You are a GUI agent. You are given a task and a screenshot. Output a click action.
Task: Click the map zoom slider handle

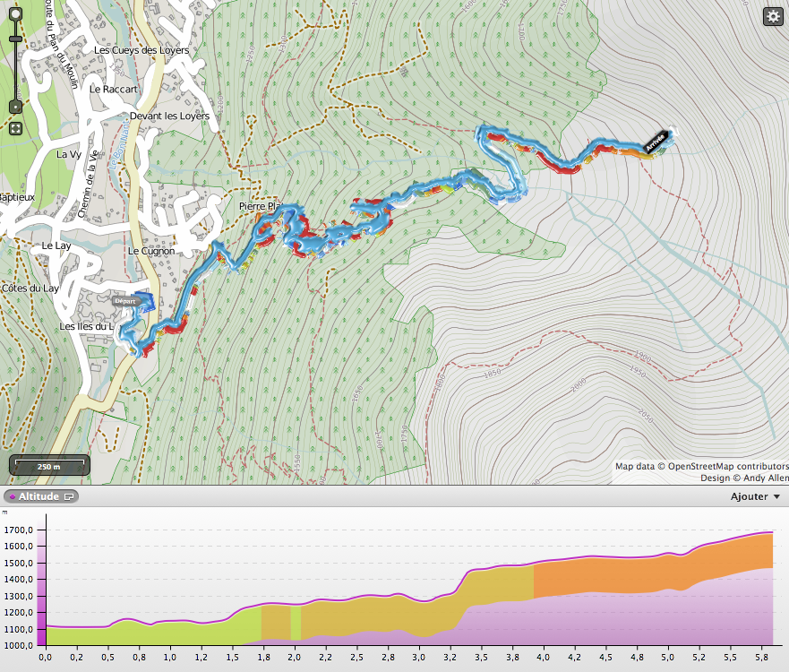[x=15, y=39]
